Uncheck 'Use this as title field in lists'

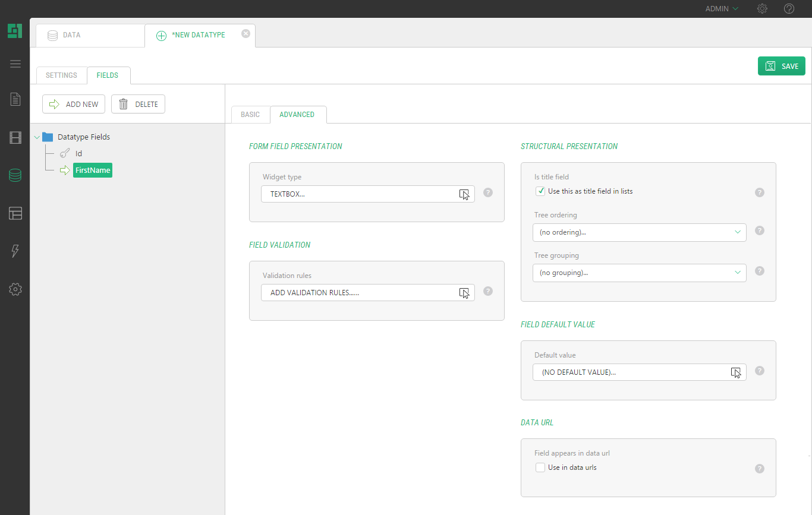540,191
